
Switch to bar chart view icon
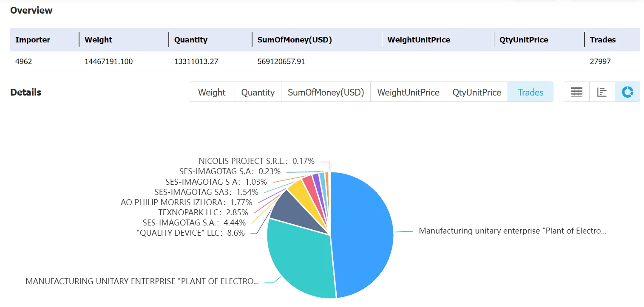click(602, 92)
